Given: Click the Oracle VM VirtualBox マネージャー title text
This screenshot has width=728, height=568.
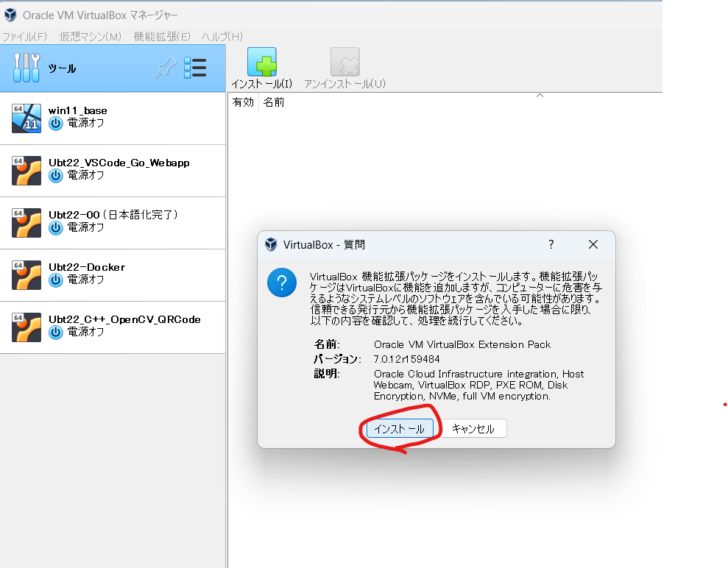Looking at the screenshot, I should point(100,15).
